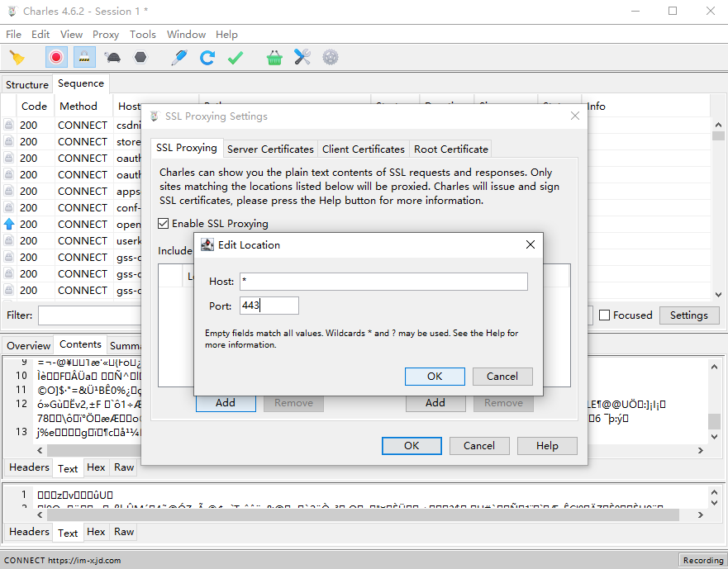Image resolution: width=728 pixels, height=569 pixels.
Task: Switch to Client Certificates tab
Action: [x=364, y=149]
